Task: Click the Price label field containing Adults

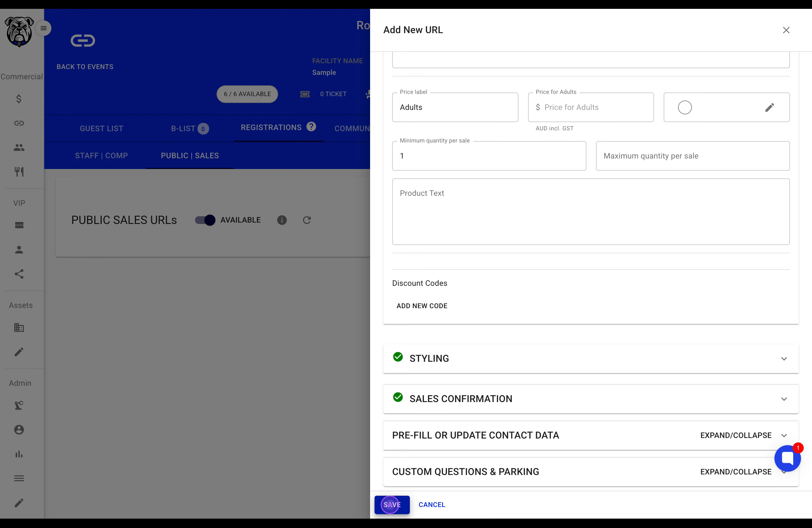Action: tap(455, 107)
